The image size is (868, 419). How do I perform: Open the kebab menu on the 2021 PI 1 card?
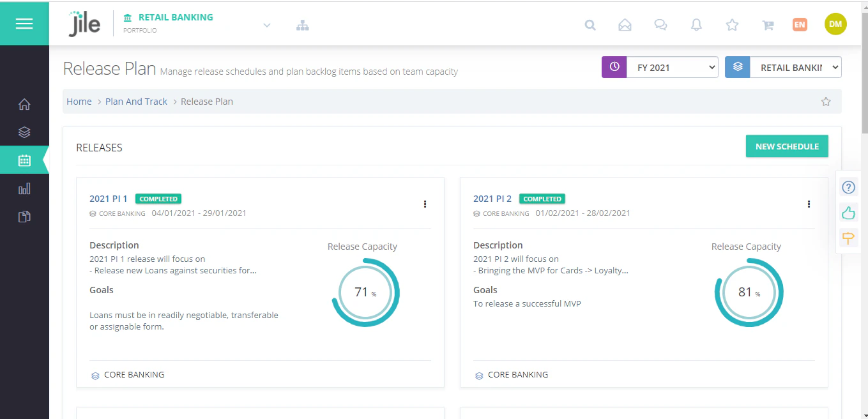(425, 204)
